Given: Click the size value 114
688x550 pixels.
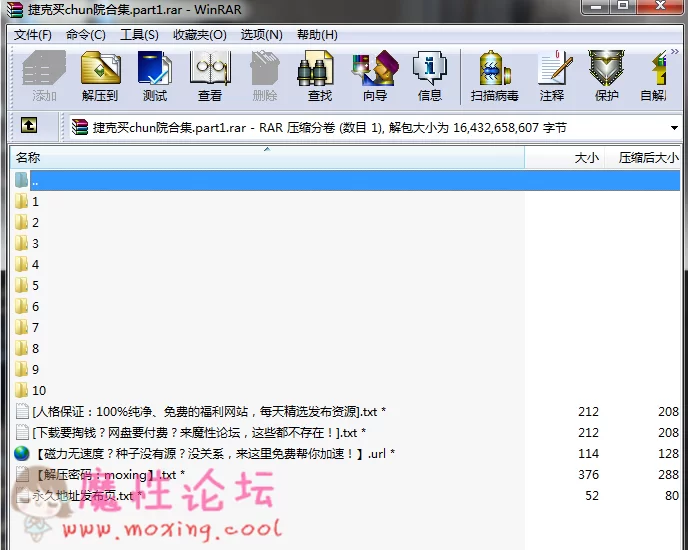Looking at the screenshot, I should [588, 453].
